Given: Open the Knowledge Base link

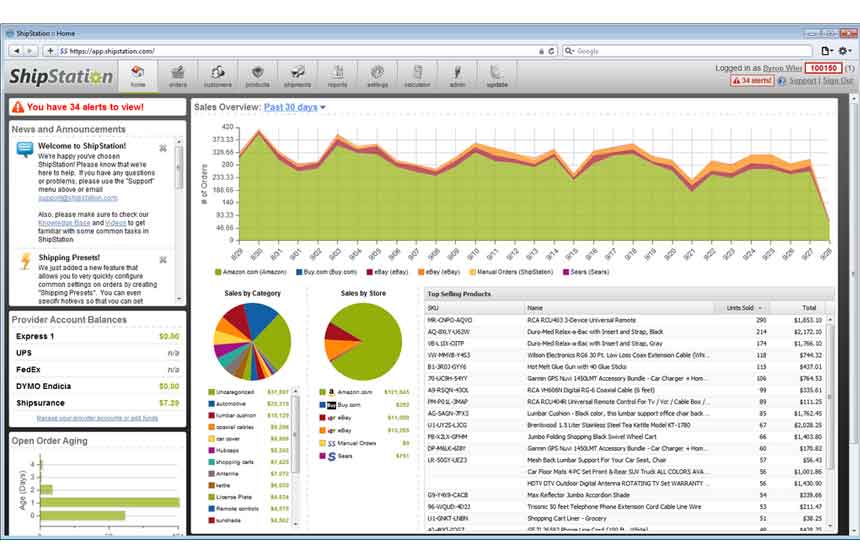Looking at the screenshot, I should click(x=64, y=223).
